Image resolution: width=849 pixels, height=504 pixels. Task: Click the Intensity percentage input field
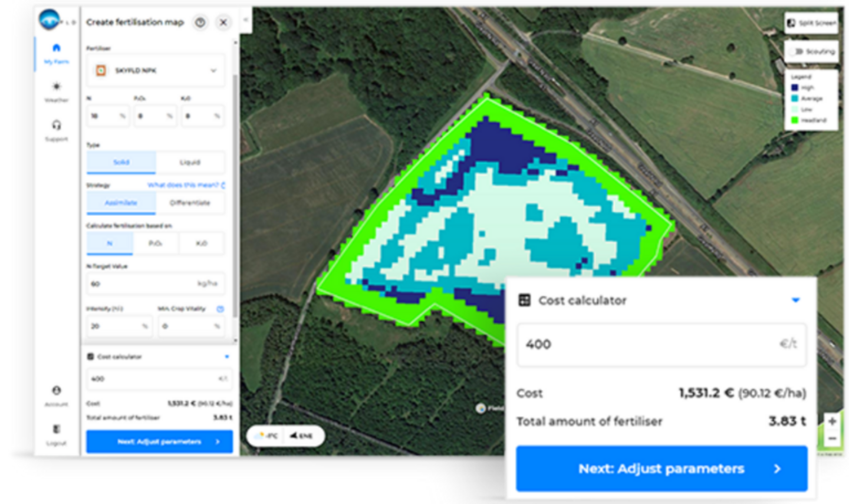pyautogui.click(x=120, y=326)
